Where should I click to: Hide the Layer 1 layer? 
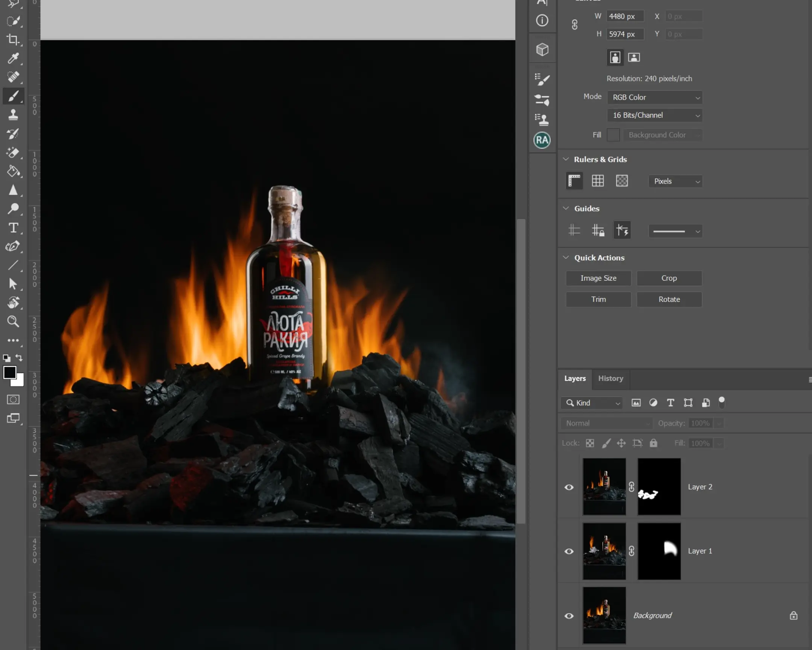pyautogui.click(x=569, y=551)
